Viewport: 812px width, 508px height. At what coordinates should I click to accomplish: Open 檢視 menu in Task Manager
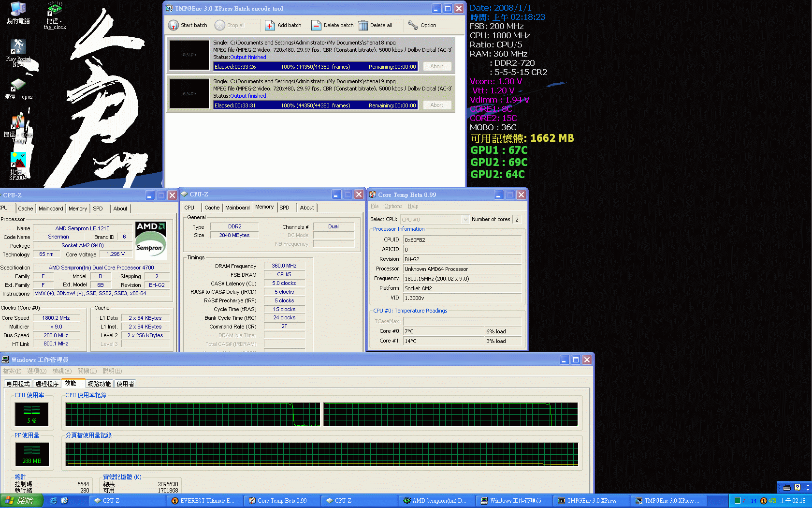pyautogui.click(x=62, y=371)
